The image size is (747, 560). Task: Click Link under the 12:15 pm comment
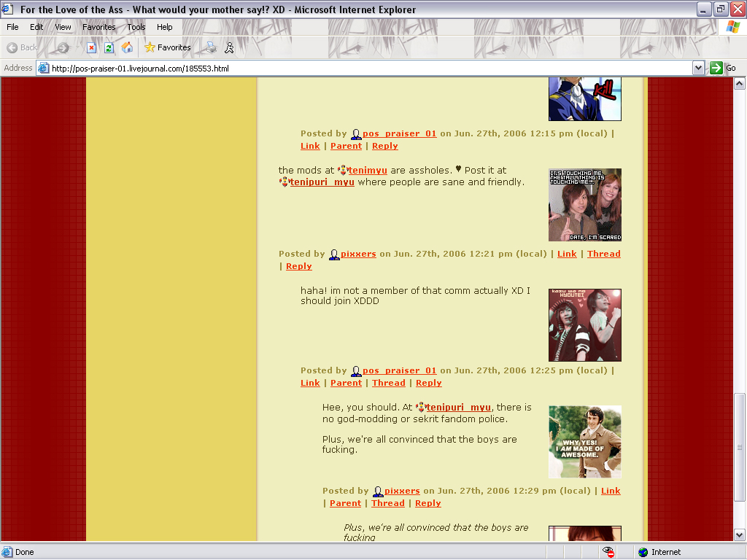310,146
